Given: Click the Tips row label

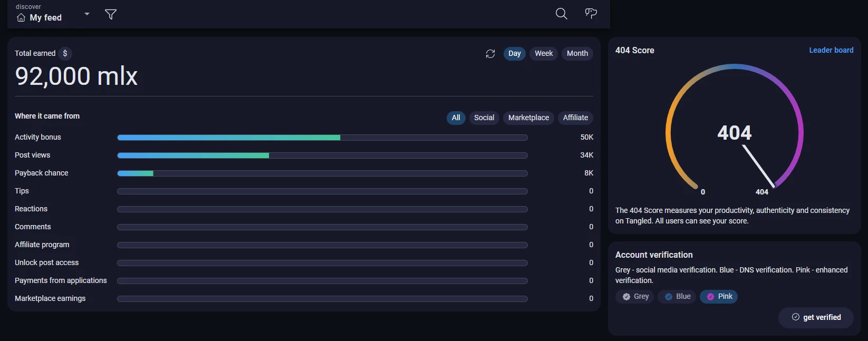Looking at the screenshot, I should click(x=22, y=191).
